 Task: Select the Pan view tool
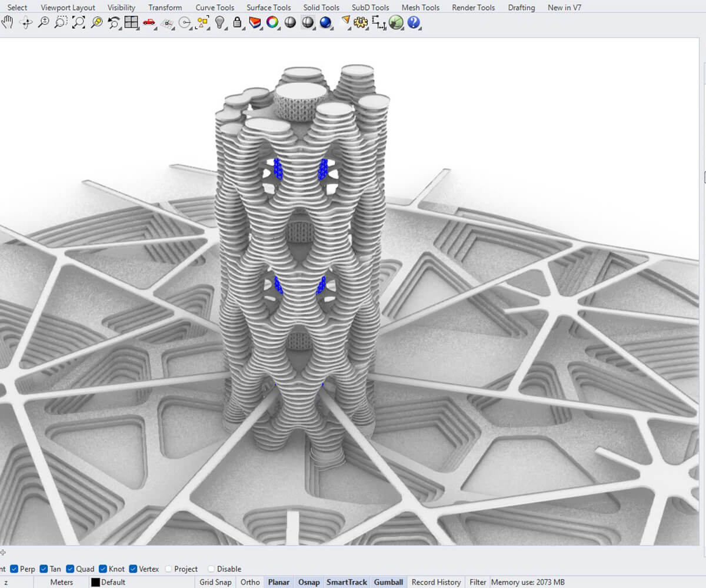(x=8, y=24)
